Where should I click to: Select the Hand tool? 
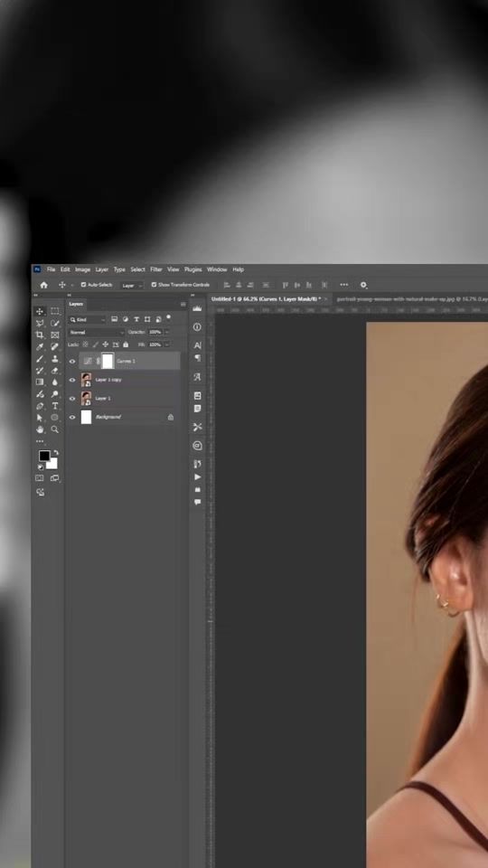[x=40, y=429]
